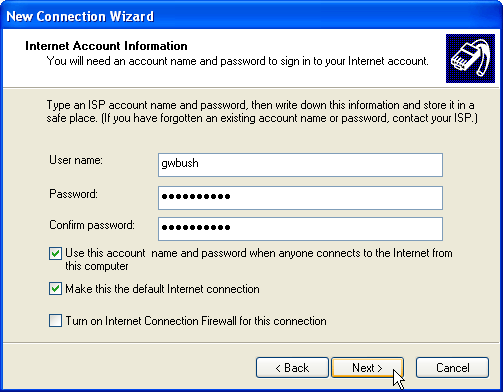Click the 'New Connection Wizard' title bar
The image size is (503, 392).
click(251, 16)
